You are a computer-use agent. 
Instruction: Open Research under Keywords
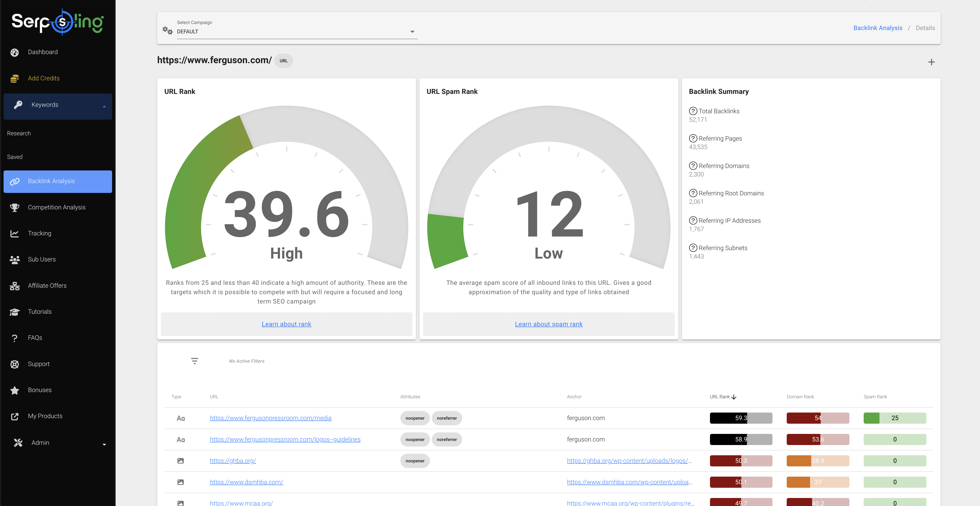[x=19, y=134]
